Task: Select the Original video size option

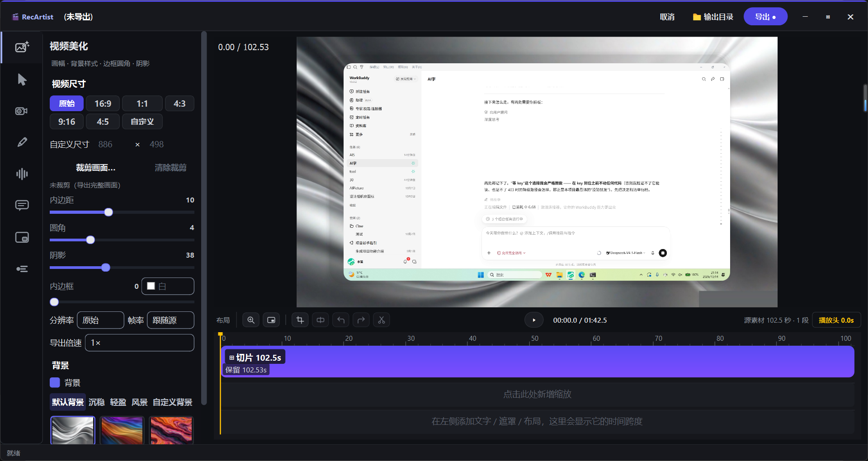Action: pyautogui.click(x=67, y=103)
